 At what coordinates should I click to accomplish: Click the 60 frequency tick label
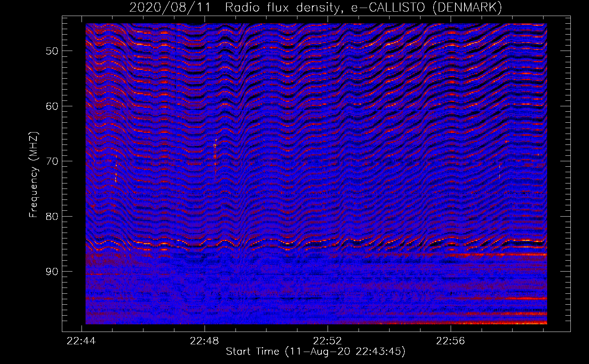(x=52, y=106)
